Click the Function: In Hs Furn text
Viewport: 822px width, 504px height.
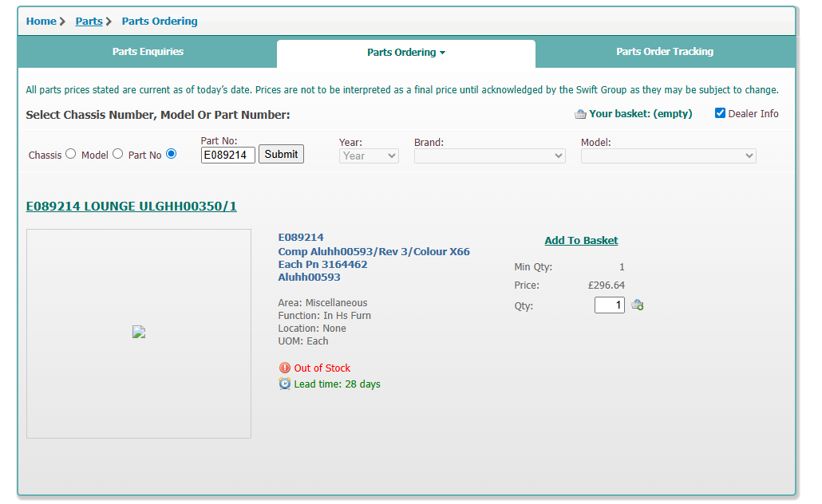[325, 315]
